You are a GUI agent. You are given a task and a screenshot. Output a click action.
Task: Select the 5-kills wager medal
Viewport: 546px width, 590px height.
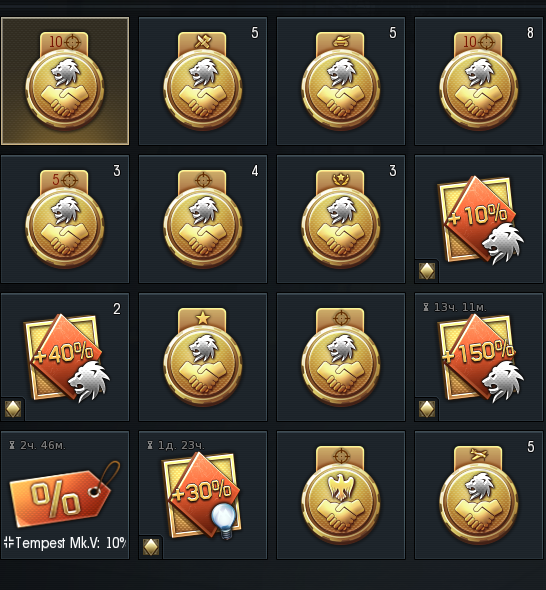65,219
